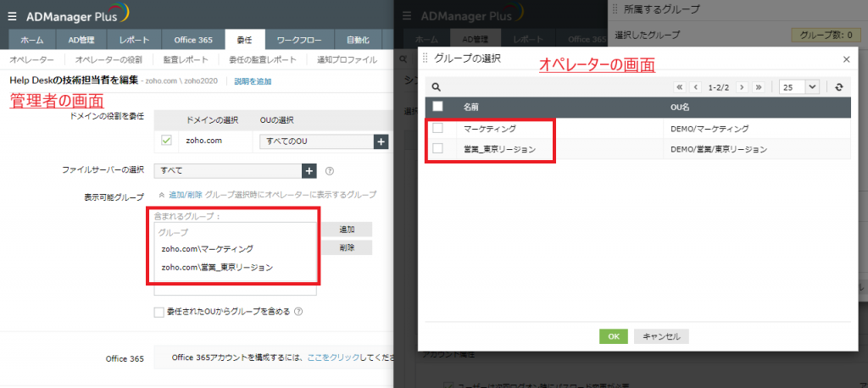
Task: Open レポート tab in admin window
Action: [133, 40]
